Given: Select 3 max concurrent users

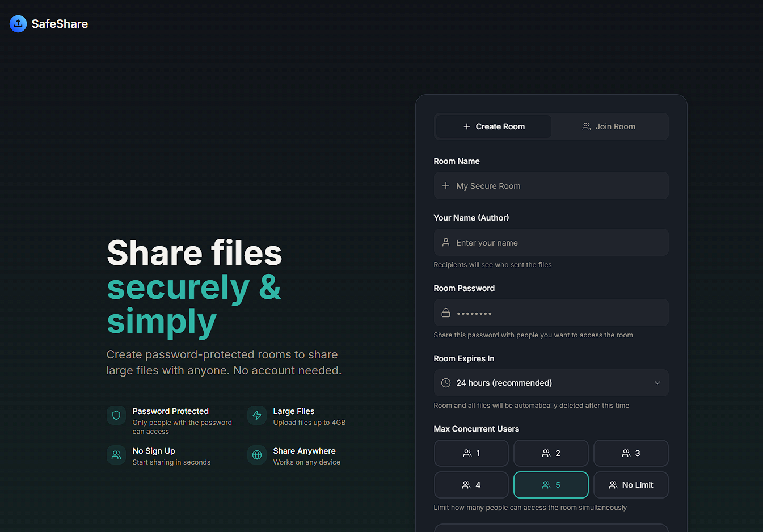Looking at the screenshot, I should 631,453.
